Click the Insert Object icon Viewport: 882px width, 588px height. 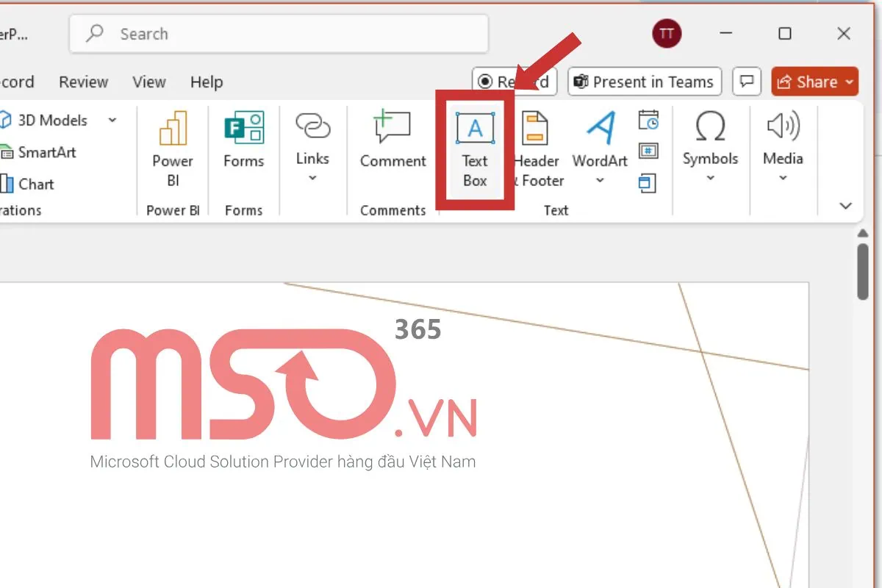[x=647, y=183]
